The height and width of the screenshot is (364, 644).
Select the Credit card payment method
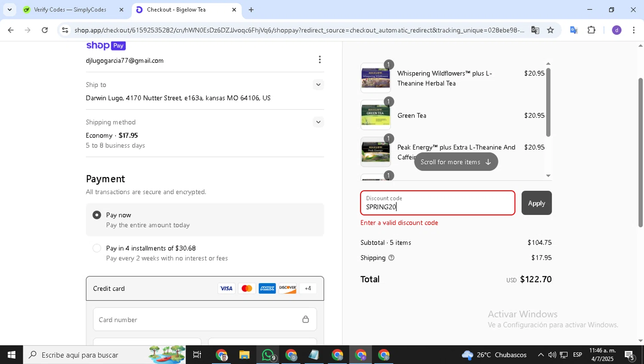pos(205,288)
